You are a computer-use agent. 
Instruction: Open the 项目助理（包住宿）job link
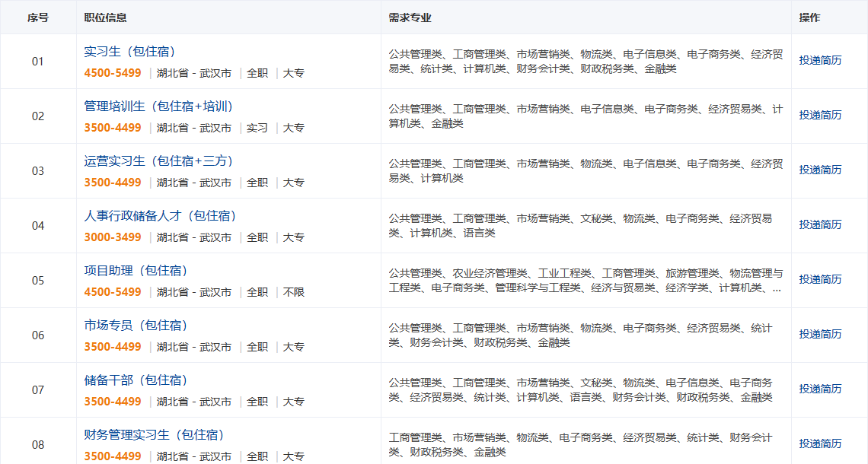[x=136, y=271]
